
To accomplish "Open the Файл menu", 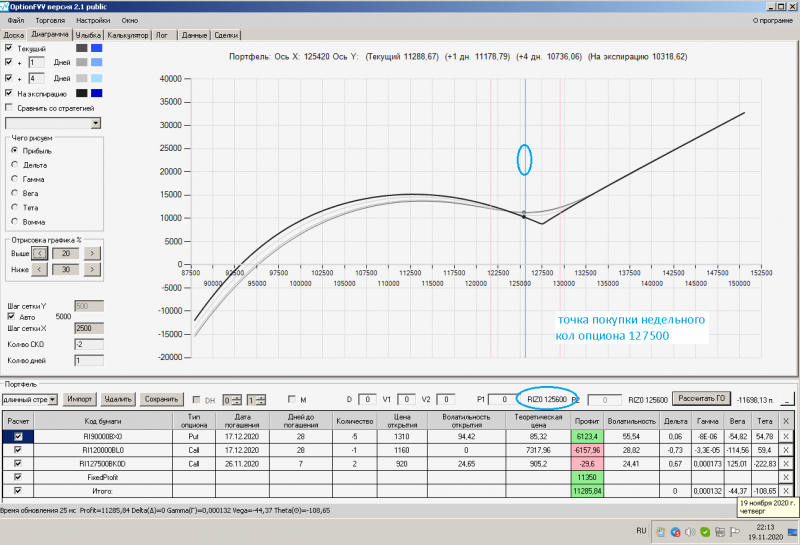I will [16, 20].
